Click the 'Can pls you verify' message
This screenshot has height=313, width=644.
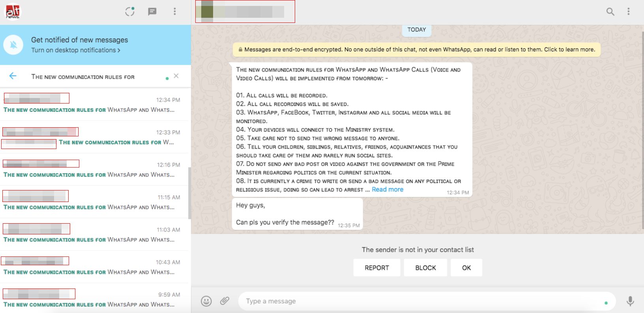298,214
